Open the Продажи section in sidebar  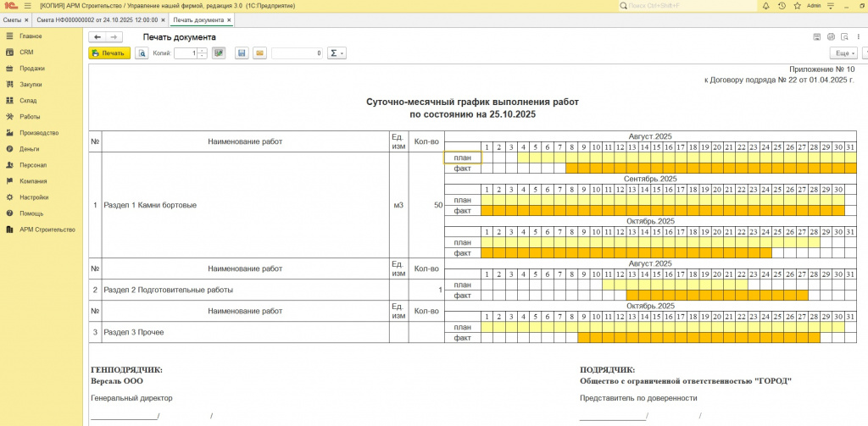(x=32, y=69)
